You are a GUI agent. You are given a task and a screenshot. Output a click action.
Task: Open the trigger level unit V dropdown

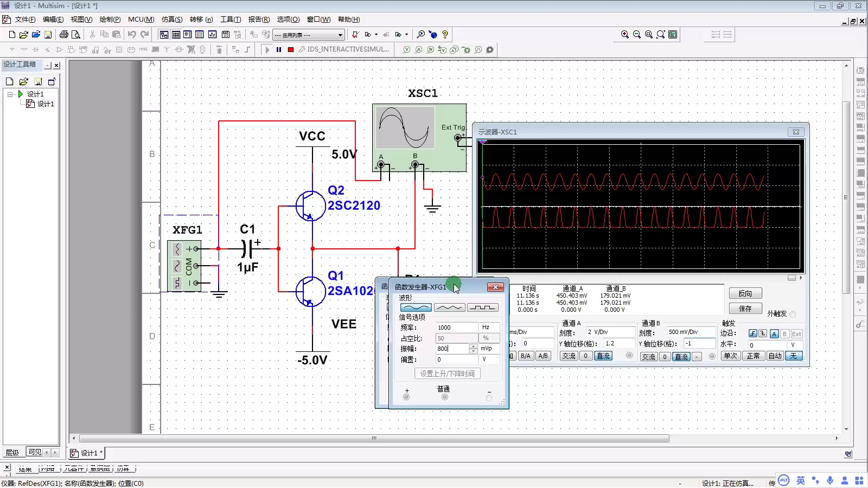click(x=795, y=345)
